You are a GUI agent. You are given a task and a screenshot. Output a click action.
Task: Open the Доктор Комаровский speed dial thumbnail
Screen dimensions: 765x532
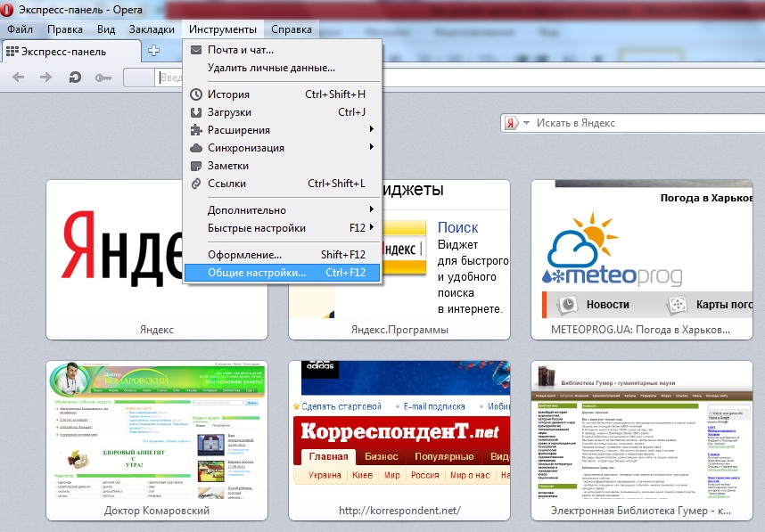click(x=157, y=440)
